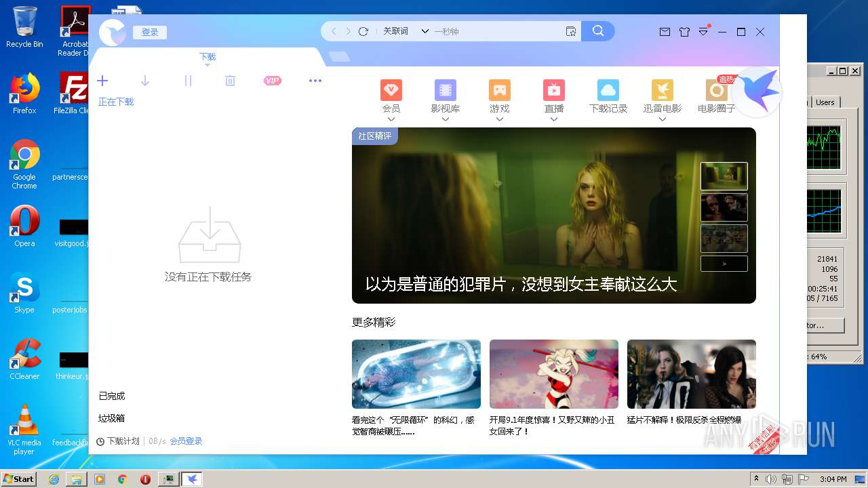Go forward with the right arrow
Image resolution: width=868 pixels, height=488 pixels.
coord(349,31)
